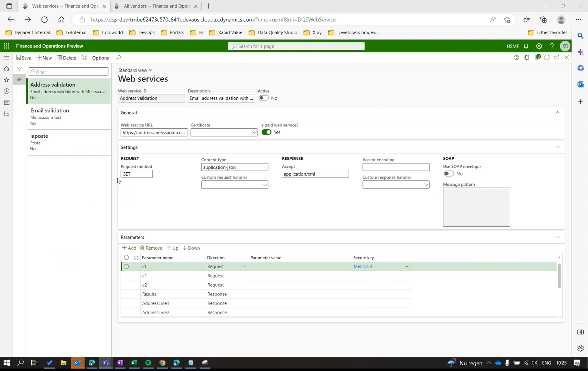Open the help question mark

[552, 46]
